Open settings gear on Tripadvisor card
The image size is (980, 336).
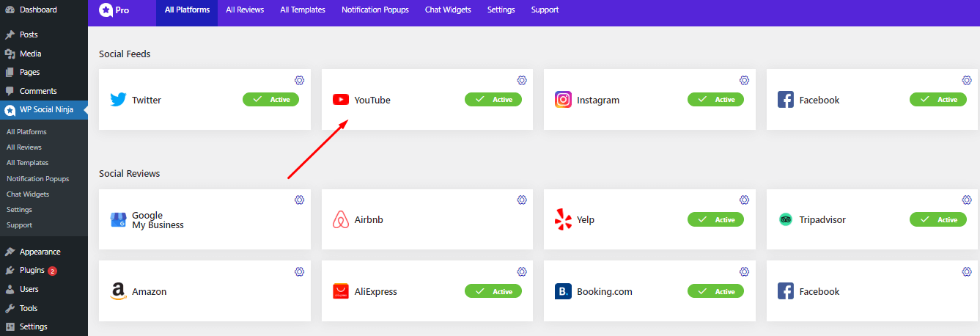[x=967, y=200]
